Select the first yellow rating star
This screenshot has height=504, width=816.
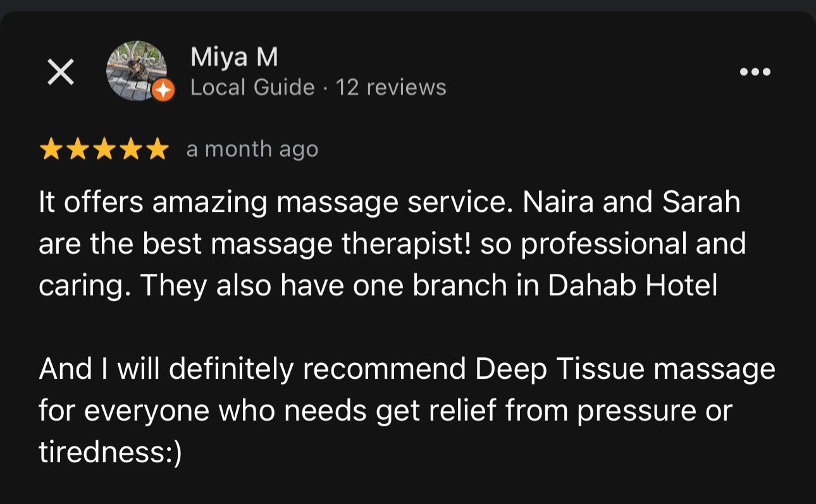tap(51, 150)
